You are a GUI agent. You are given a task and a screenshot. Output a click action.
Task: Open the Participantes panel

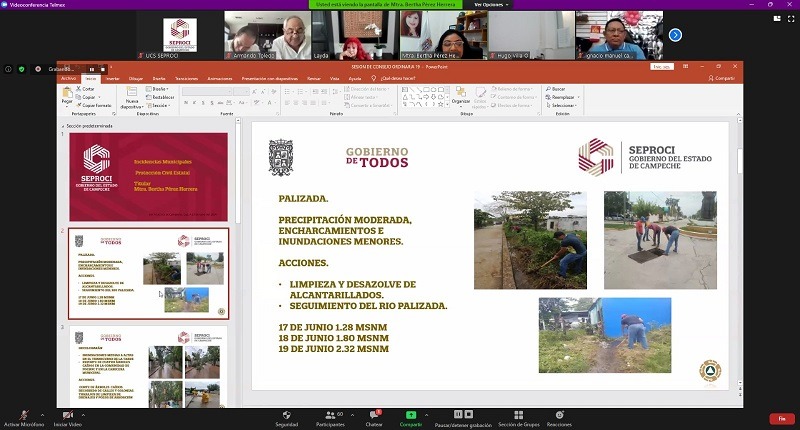point(329,414)
